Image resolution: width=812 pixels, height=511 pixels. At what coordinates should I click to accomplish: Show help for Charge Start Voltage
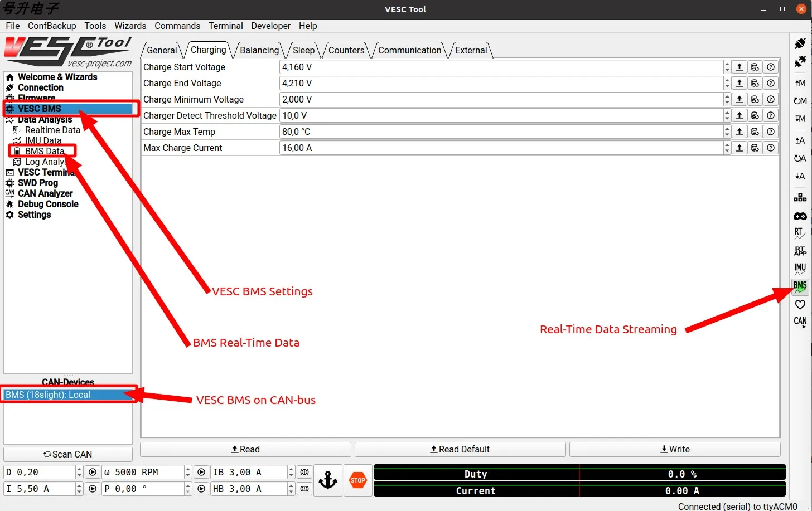(771, 67)
